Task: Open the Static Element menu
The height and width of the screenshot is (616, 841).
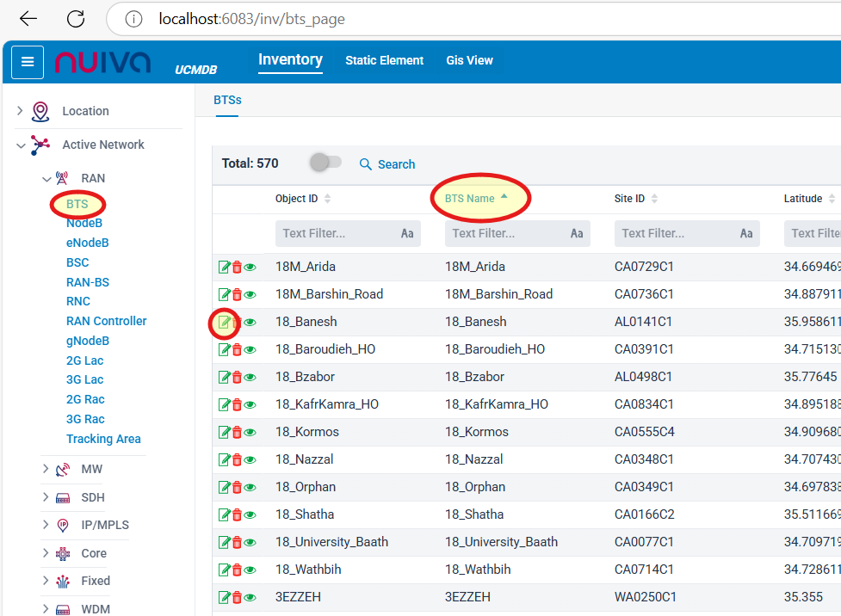Action: (384, 61)
